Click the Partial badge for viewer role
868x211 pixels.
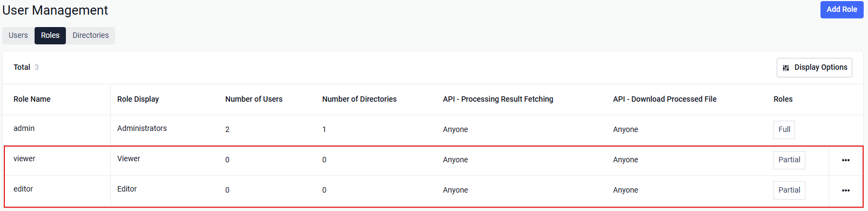789,160
